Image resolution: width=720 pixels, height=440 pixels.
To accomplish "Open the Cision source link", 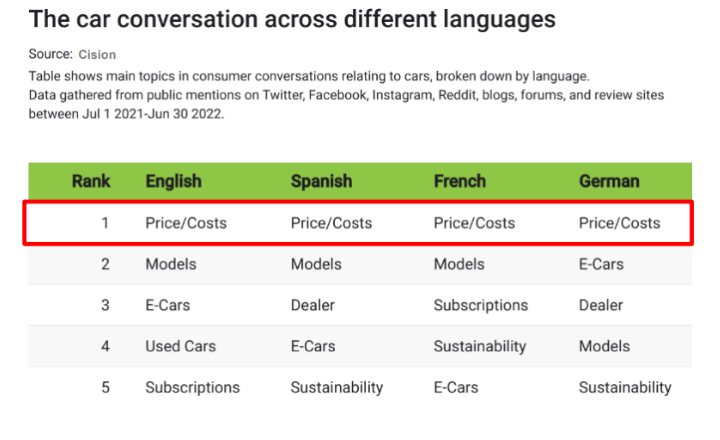I will pyautogui.click(x=97, y=54).
